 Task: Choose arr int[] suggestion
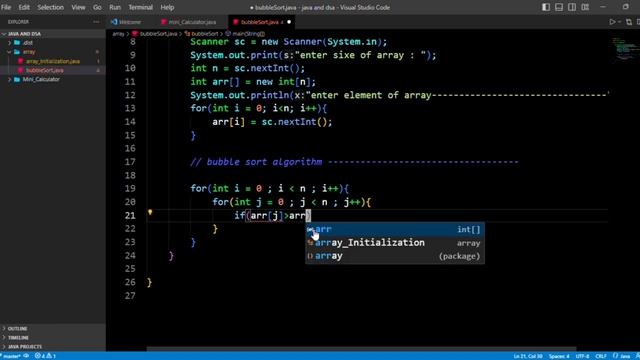(x=395, y=229)
